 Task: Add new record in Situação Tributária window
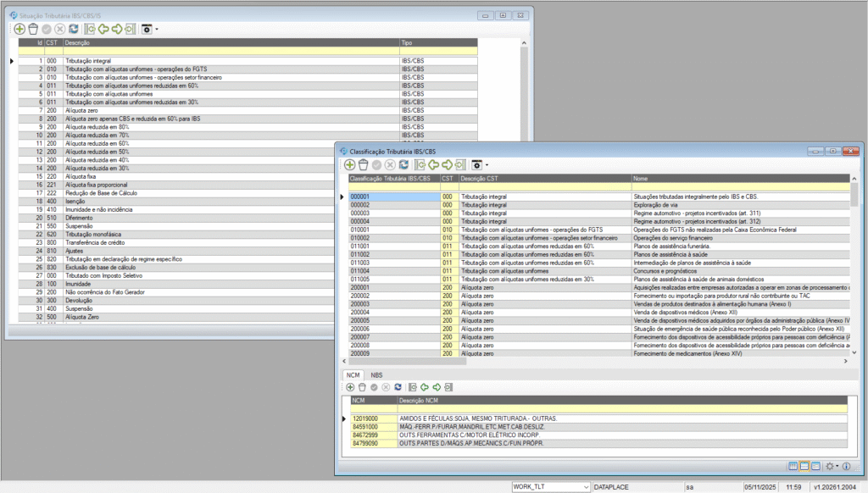pos(20,28)
